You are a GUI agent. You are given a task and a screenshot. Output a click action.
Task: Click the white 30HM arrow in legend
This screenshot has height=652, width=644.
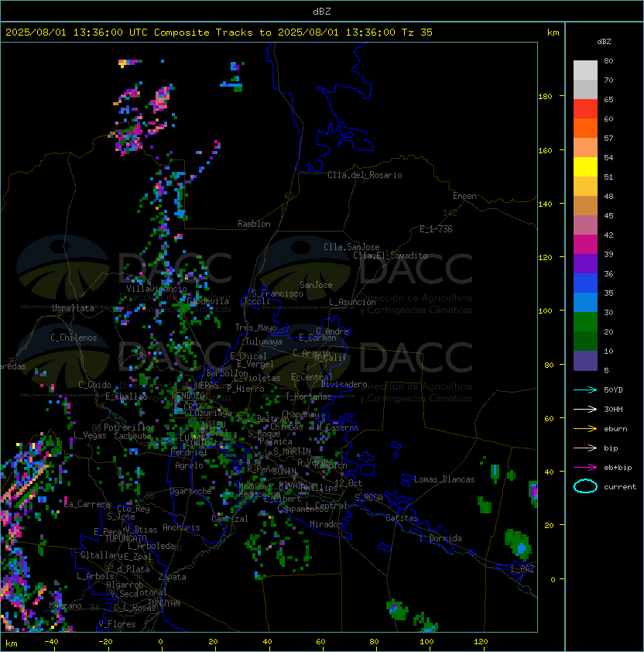coord(585,409)
